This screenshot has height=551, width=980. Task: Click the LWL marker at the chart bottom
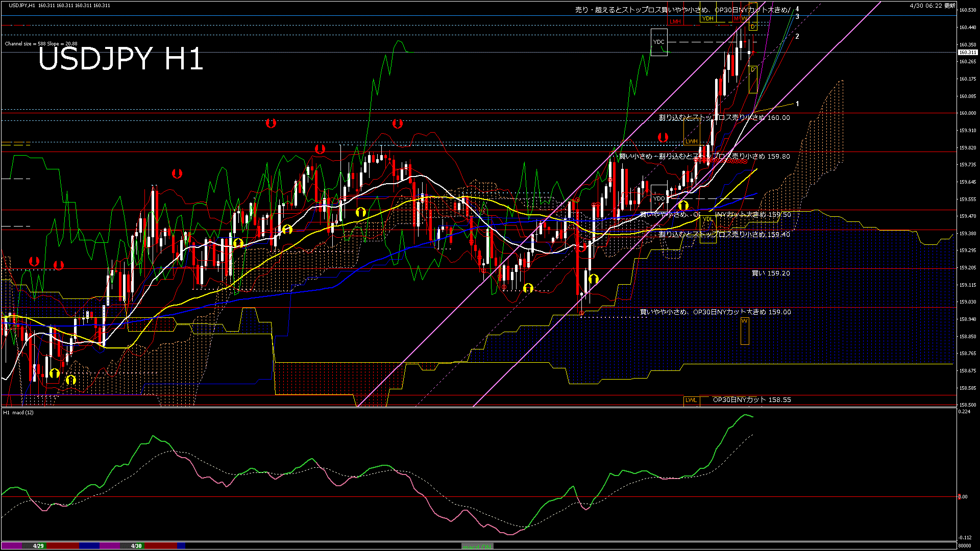(691, 400)
